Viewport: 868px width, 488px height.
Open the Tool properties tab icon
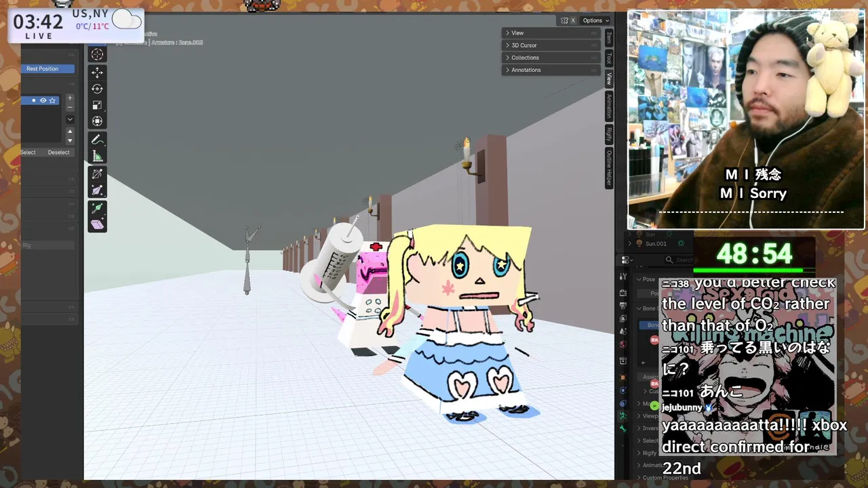[623, 277]
